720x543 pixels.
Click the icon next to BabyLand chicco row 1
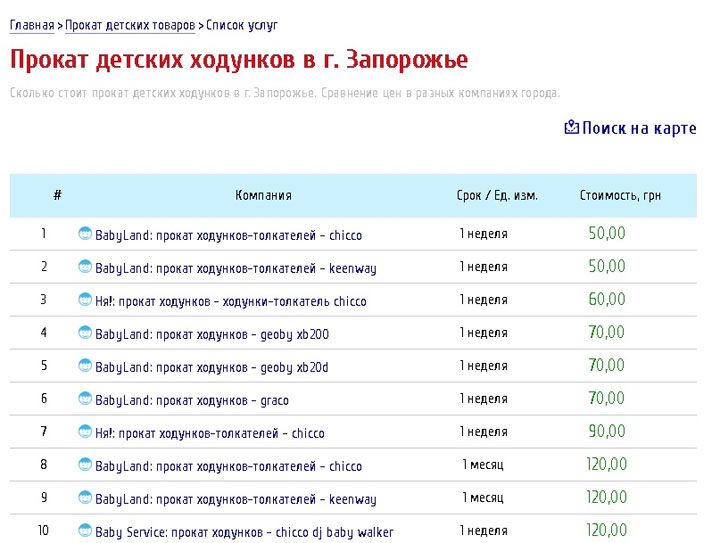[x=85, y=234]
